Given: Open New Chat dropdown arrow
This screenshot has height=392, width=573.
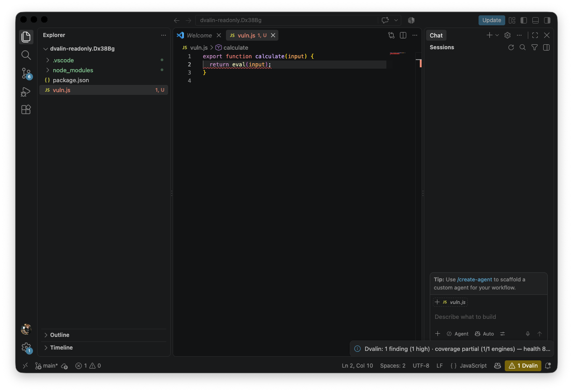Looking at the screenshot, I should [497, 35].
